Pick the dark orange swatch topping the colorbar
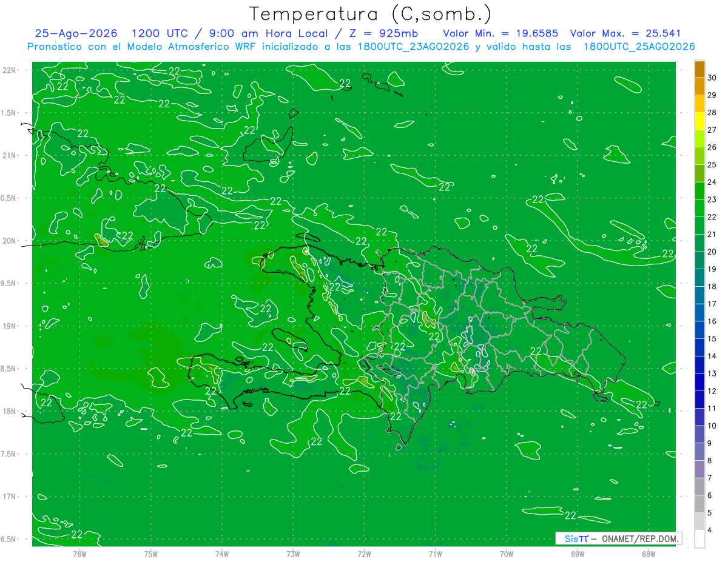728x562 pixels. 699,69
